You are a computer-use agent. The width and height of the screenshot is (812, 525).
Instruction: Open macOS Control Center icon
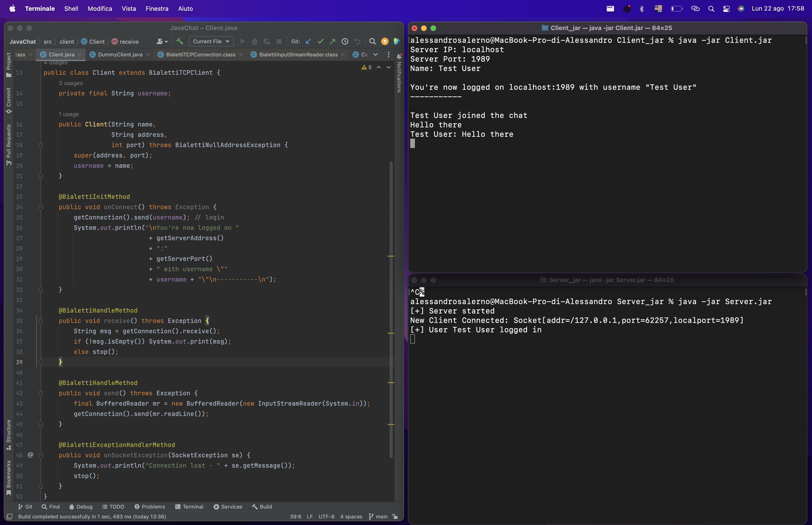pyautogui.click(x=726, y=9)
